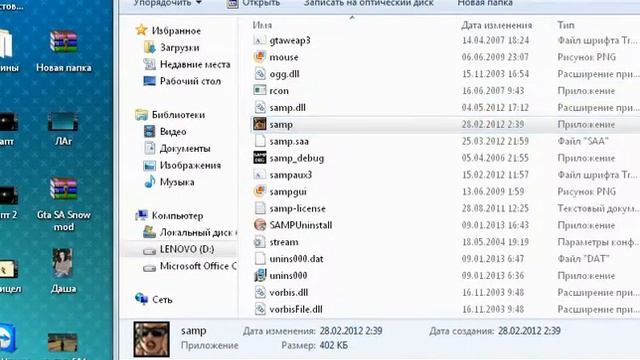Select the Новая папка archive on desktop
Screen dimensions: 640x360
[x=63, y=52]
